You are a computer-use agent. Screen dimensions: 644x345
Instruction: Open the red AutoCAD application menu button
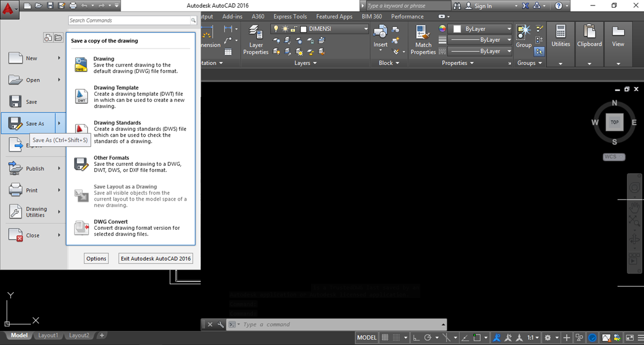click(x=10, y=10)
